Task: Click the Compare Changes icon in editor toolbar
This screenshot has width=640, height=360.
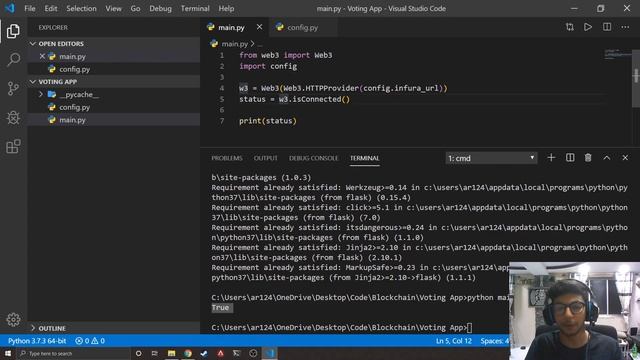Action: (x=570, y=27)
